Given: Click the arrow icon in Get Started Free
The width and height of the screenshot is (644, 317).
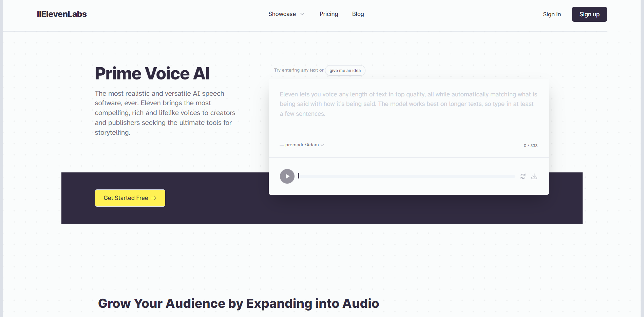Looking at the screenshot, I should coord(154,198).
